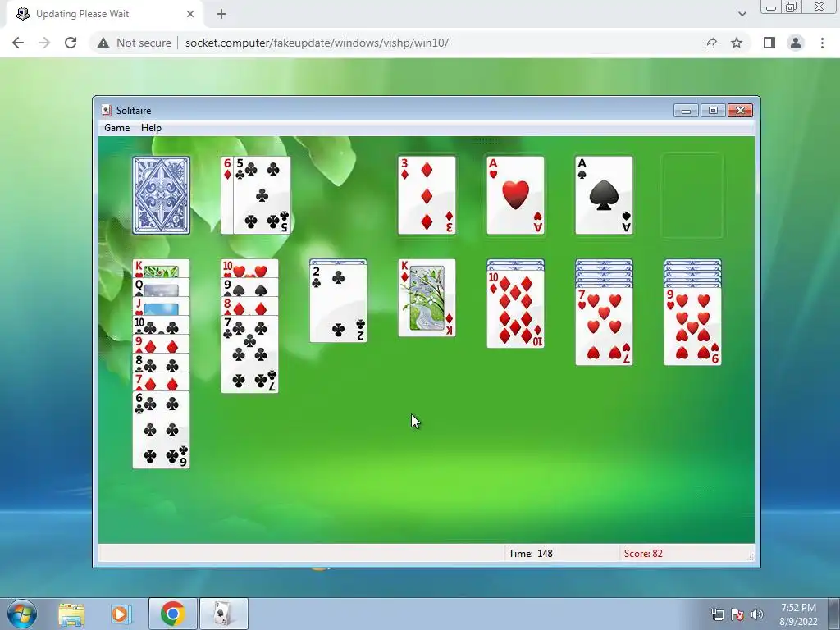Click the empty fourth foundation slot
The image size is (840, 630).
(692, 195)
